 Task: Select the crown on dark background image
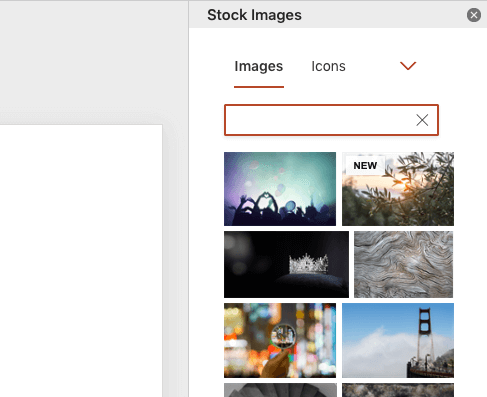tap(286, 264)
